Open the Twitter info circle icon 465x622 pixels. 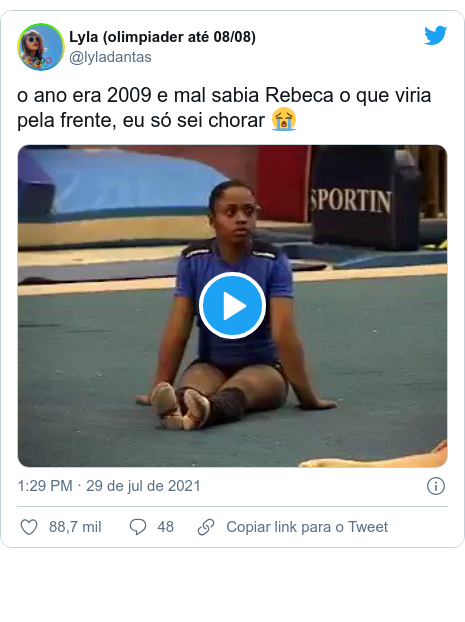[436, 486]
